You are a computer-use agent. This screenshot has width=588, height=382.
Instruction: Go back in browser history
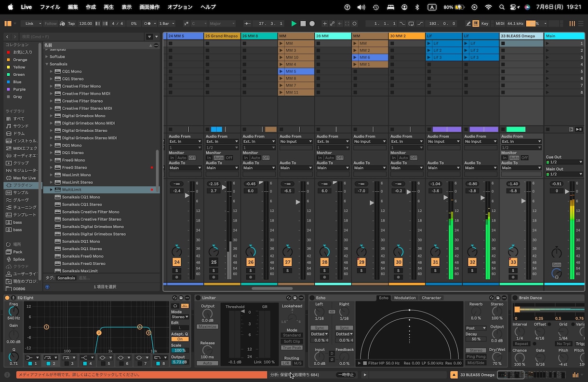point(7,37)
